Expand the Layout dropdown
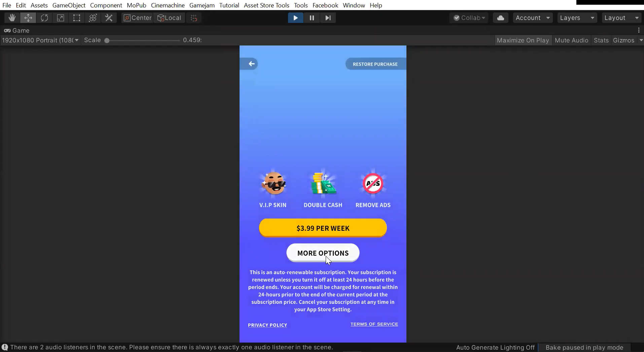644x352 pixels. pos(621,18)
